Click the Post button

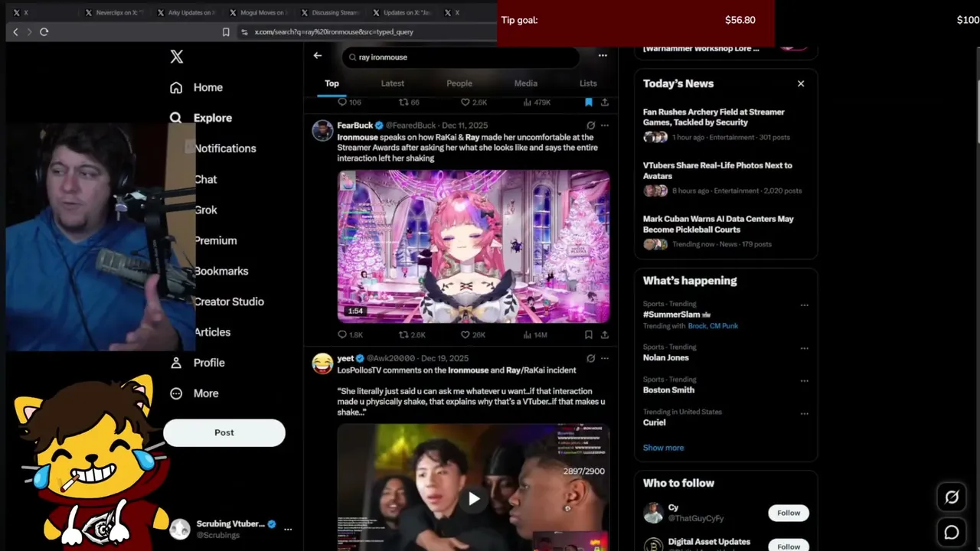click(x=224, y=432)
